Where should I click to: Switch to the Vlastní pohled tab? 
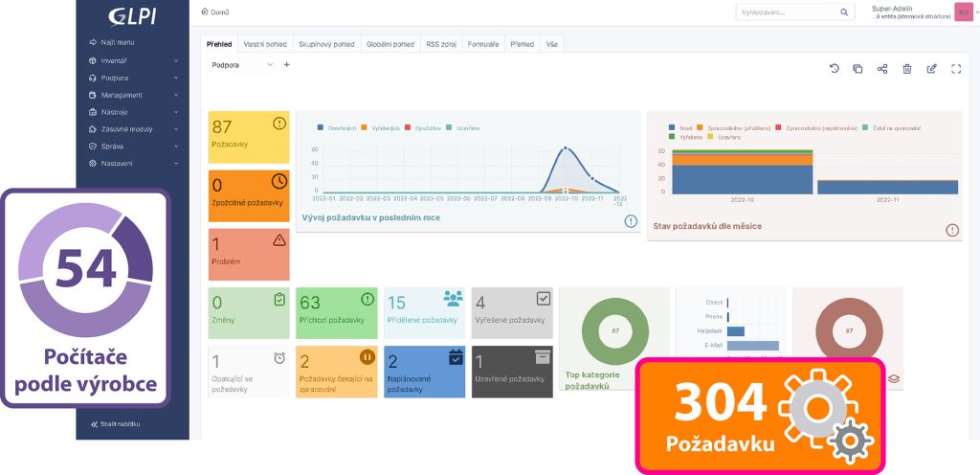point(264,44)
